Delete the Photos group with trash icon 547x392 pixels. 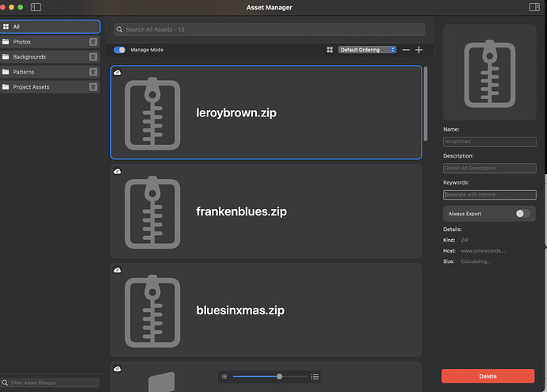click(93, 42)
